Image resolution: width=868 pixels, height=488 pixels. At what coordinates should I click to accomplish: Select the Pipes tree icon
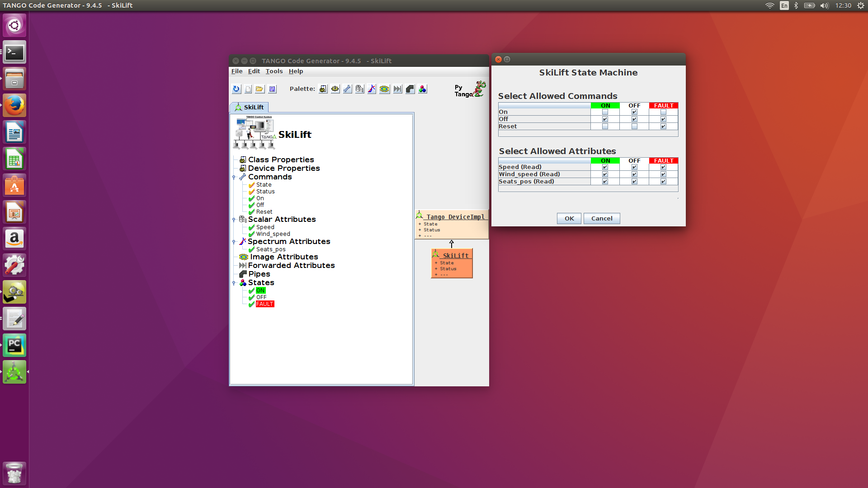[x=243, y=274]
